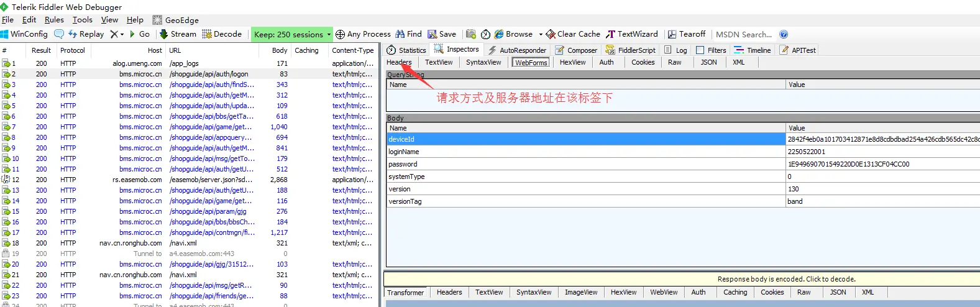Screen dimensions: 980x307
Task: Select request Headers inspector tab
Action: click(399, 62)
